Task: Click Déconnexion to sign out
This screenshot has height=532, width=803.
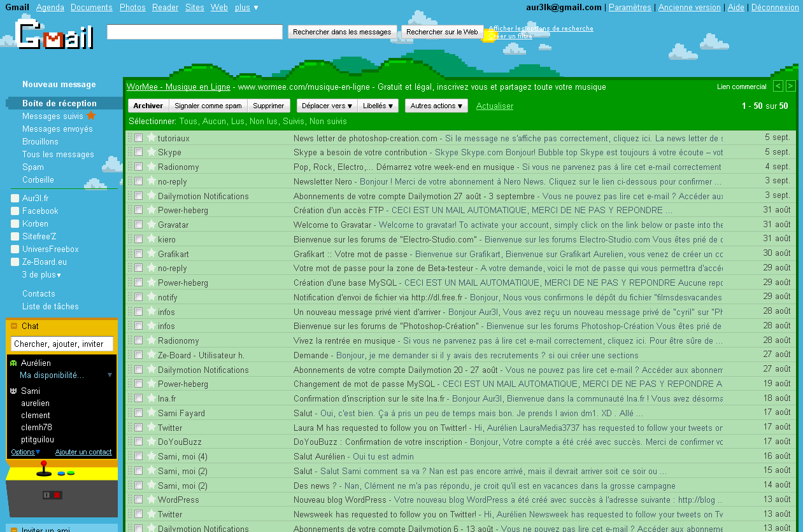Action: [x=775, y=8]
